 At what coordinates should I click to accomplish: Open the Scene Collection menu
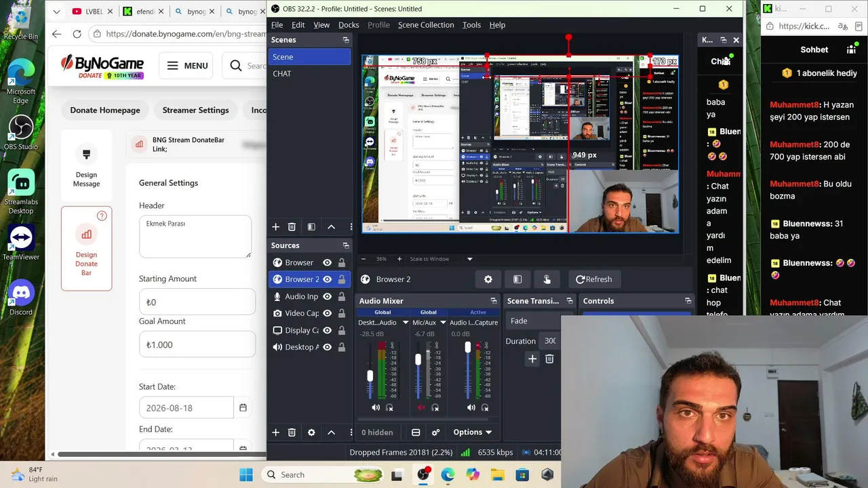tap(426, 25)
